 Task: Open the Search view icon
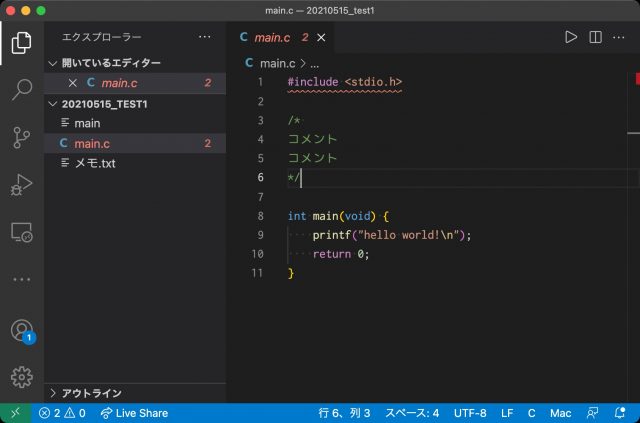(x=22, y=89)
